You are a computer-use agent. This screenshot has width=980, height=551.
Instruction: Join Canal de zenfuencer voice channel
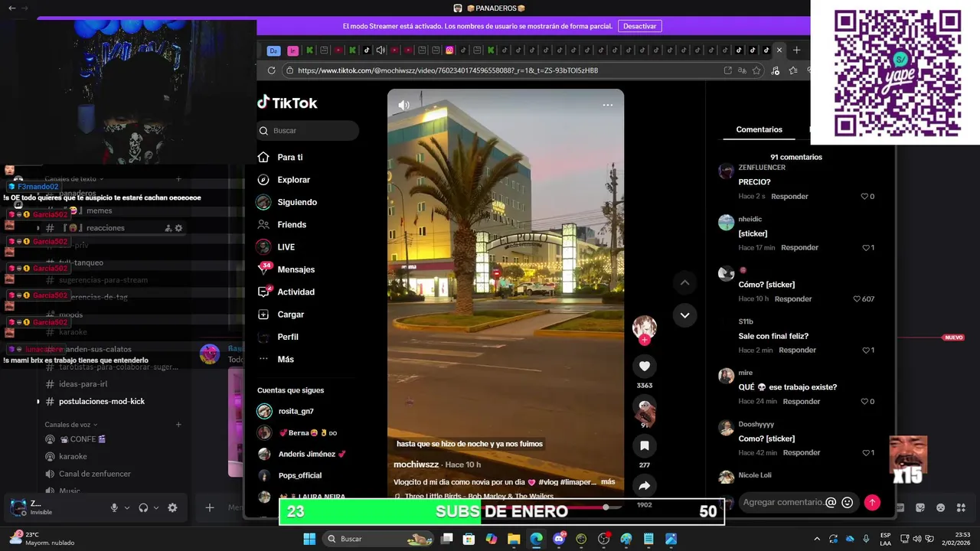(x=94, y=474)
